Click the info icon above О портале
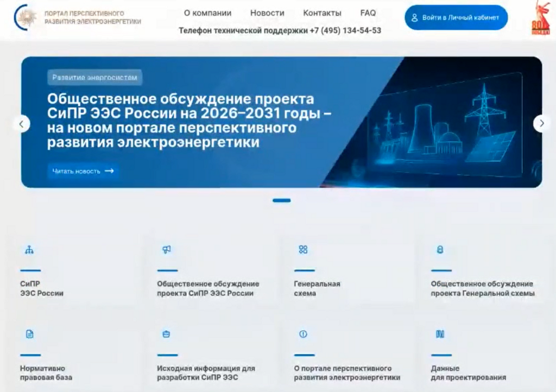The height and width of the screenshot is (392, 556). pos(303,334)
